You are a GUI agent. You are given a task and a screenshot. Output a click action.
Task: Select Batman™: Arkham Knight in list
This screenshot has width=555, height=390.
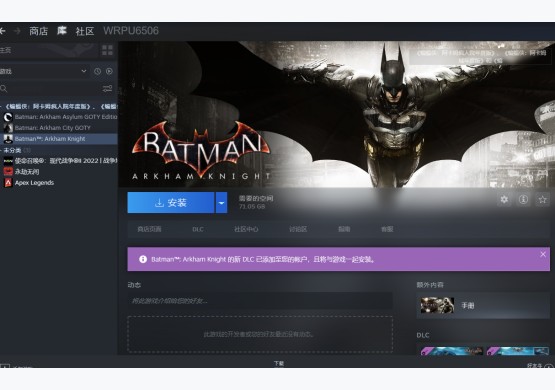pyautogui.click(x=58, y=139)
